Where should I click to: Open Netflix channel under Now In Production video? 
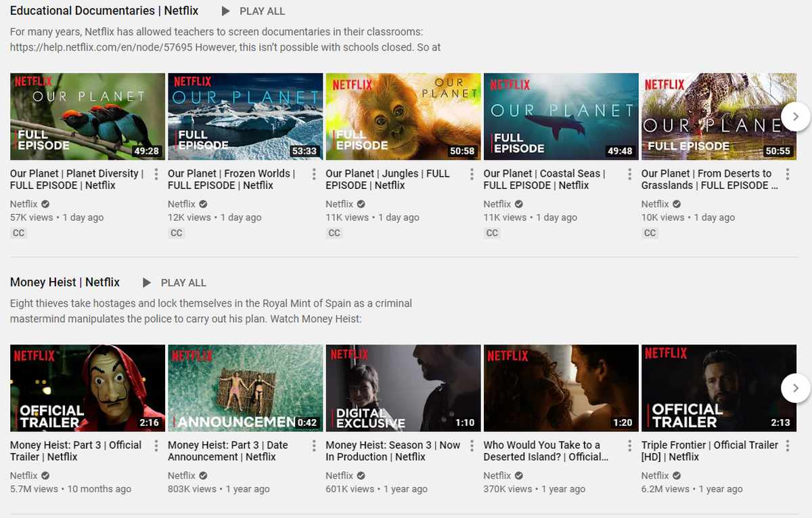coord(340,475)
